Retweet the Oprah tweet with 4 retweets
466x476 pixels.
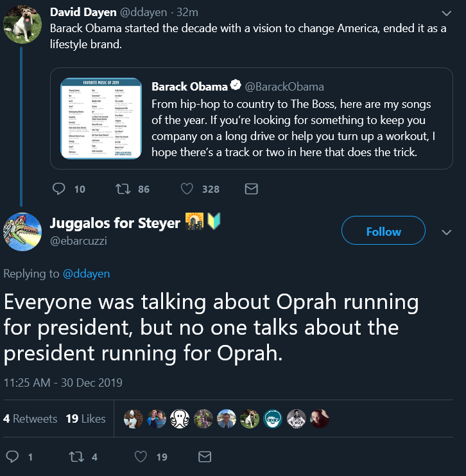(77, 457)
